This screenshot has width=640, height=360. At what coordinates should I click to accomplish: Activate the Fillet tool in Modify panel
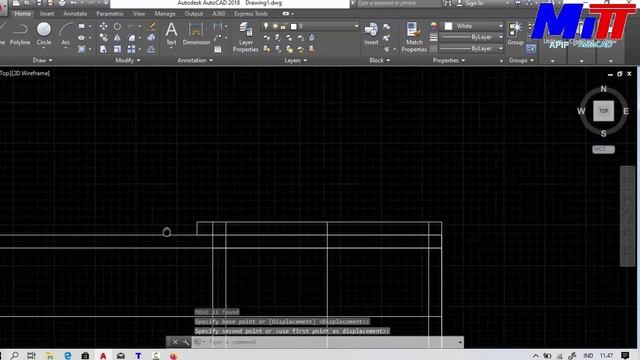pos(131,38)
